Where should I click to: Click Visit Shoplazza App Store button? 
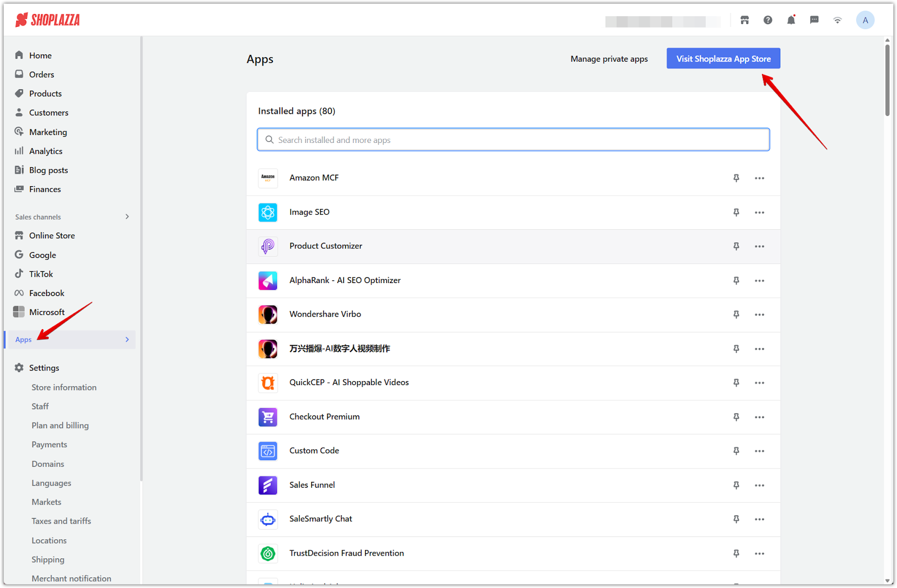(723, 58)
